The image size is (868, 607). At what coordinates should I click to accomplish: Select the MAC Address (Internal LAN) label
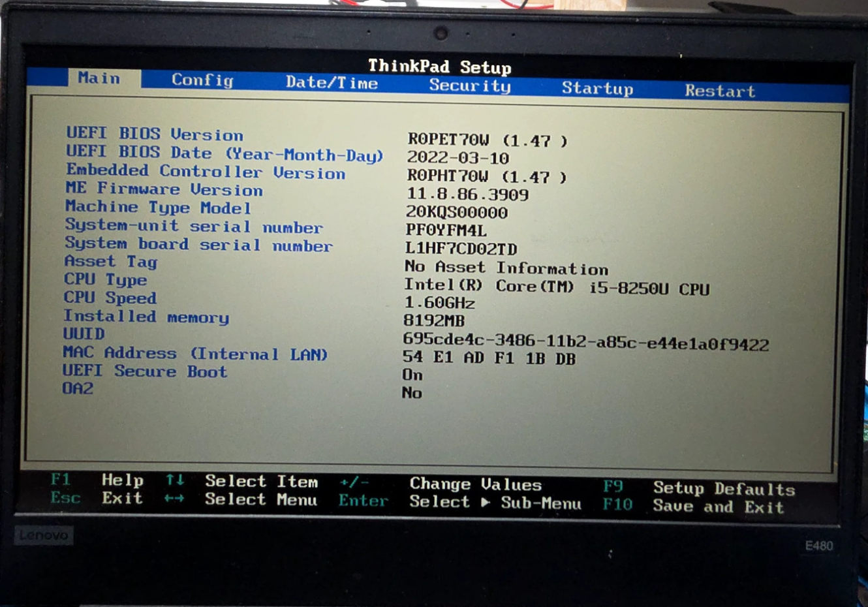point(195,353)
